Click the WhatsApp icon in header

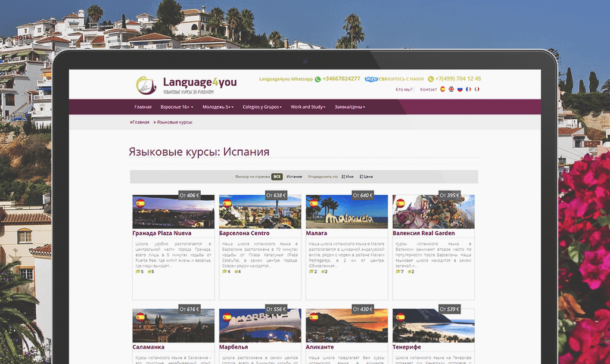[x=318, y=79]
